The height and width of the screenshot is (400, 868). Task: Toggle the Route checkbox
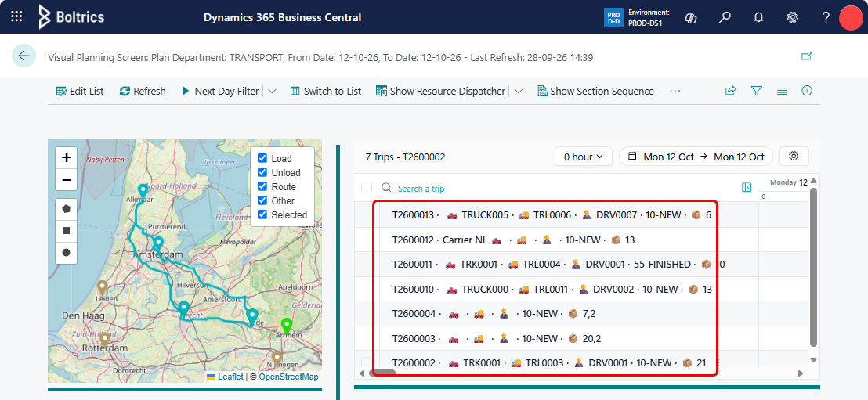(262, 186)
